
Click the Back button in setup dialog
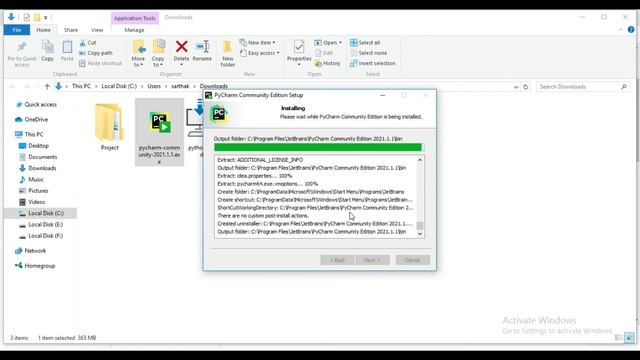click(x=337, y=260)
